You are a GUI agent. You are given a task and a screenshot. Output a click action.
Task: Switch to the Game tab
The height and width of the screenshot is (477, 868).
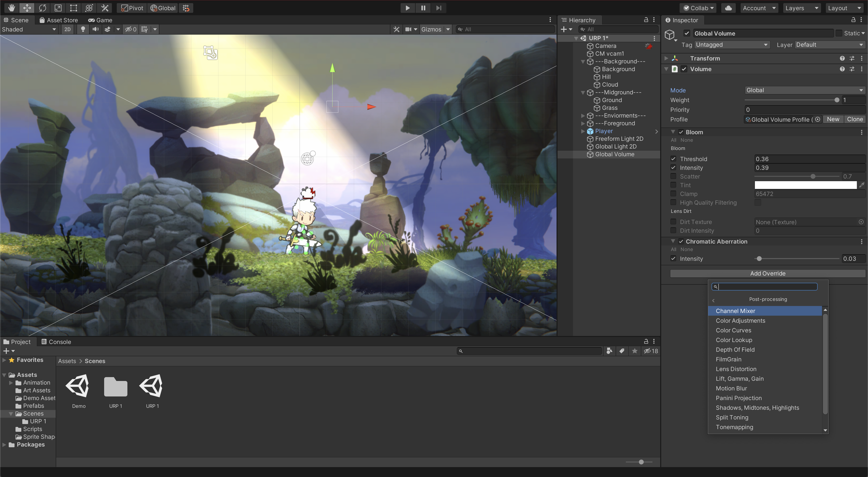pyautogui.click(x=100, y=20)
